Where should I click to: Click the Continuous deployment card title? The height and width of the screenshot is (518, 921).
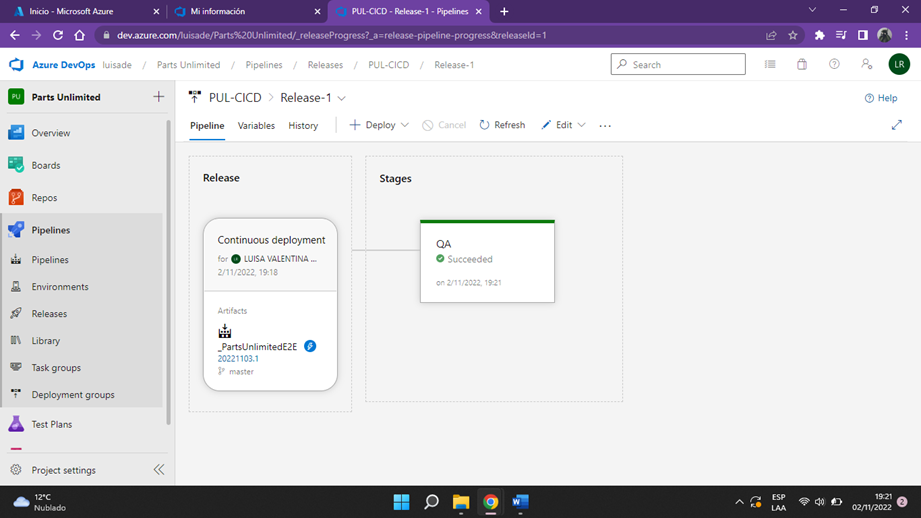pos(271,240)
